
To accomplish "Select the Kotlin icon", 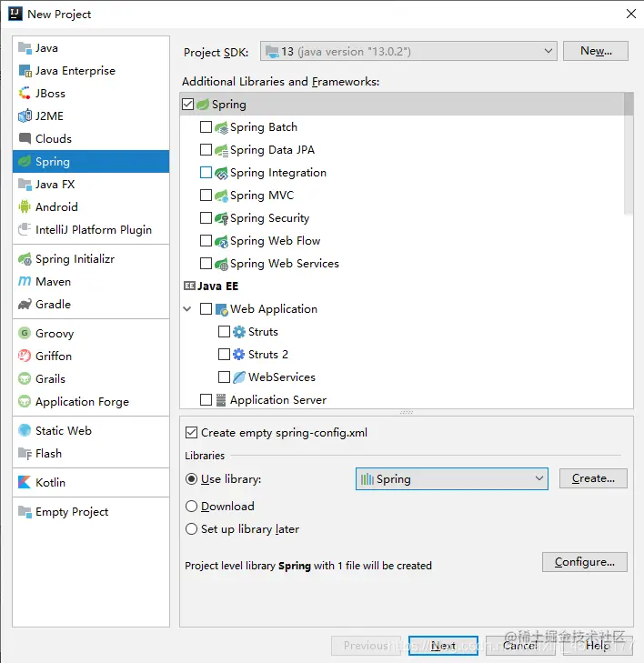I will tap(25, 482).
